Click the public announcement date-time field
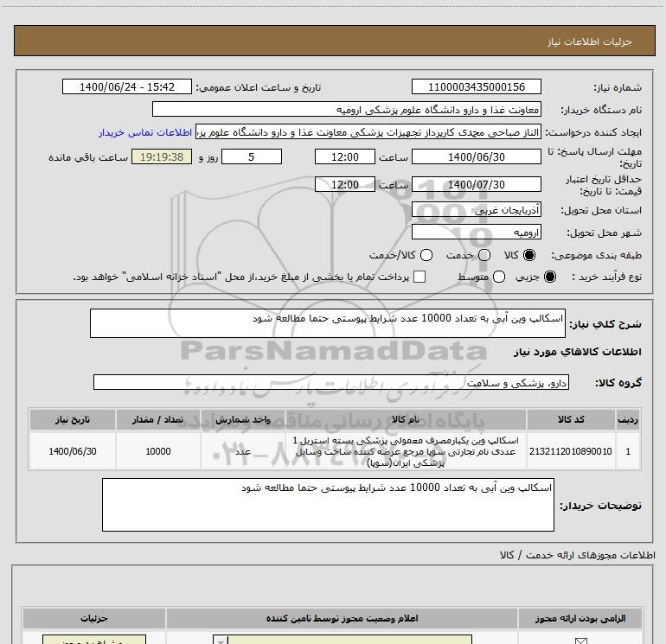Image resolution: width=666 pixels, height=644 pixels. click(126, 87)
